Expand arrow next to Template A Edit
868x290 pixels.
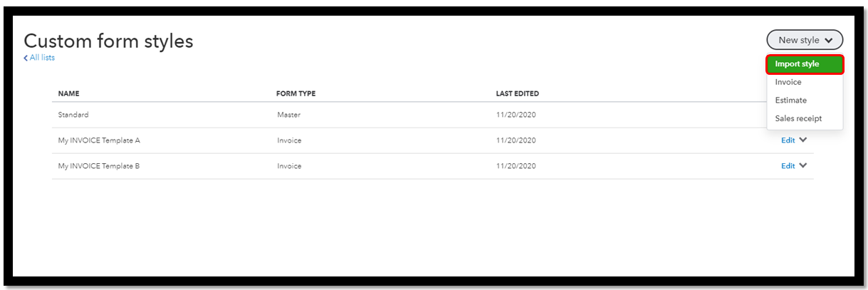803,140
